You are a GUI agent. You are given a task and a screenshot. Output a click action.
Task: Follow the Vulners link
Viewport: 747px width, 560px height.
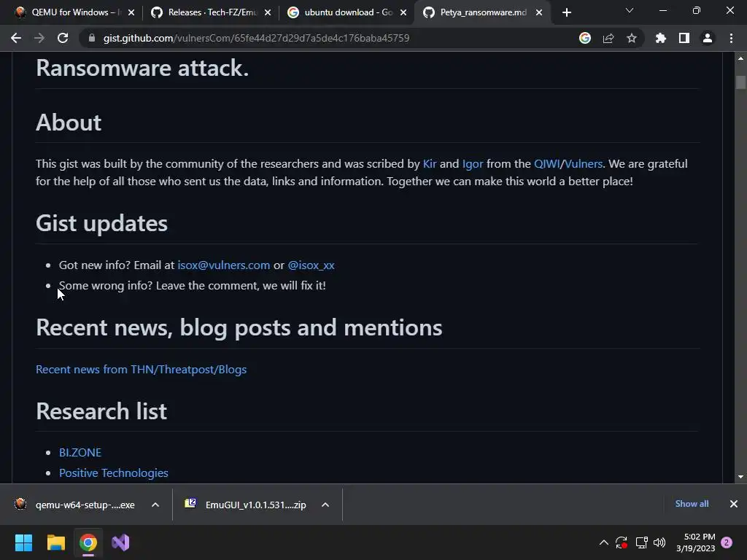pos(584,164)
